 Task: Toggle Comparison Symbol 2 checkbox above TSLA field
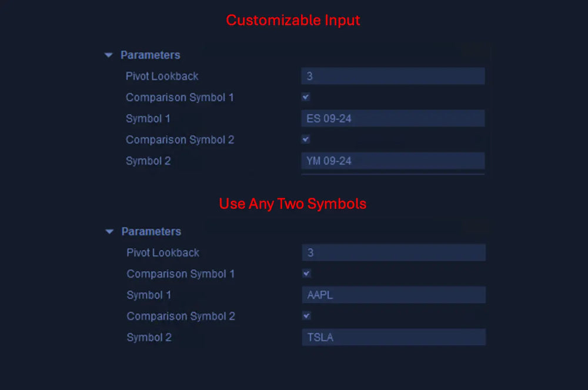[x=306, y=316]
